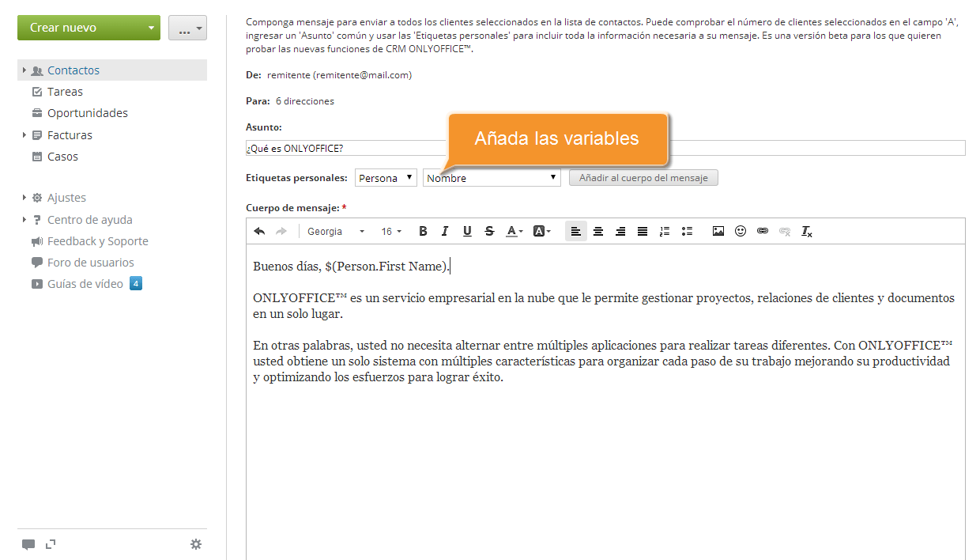980x560 pixels.
Task: Open Foro de usuarios link
Action: tap(91, 263)
